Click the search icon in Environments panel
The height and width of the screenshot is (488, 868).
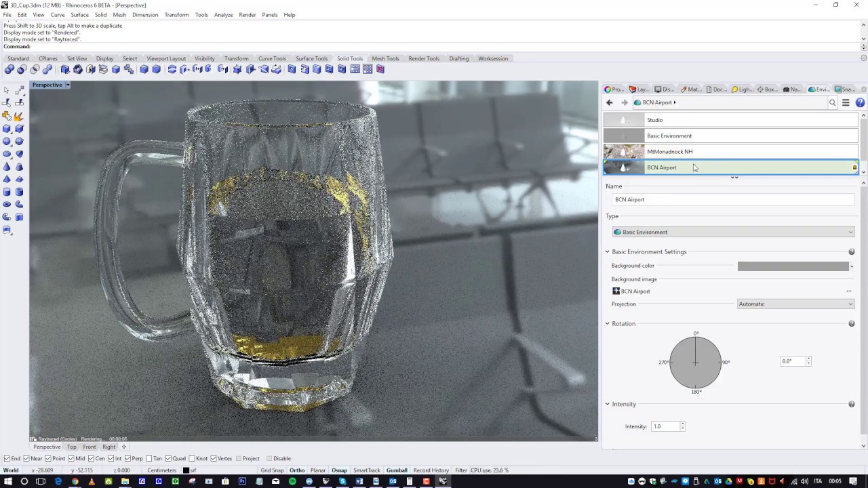(833, 102)
